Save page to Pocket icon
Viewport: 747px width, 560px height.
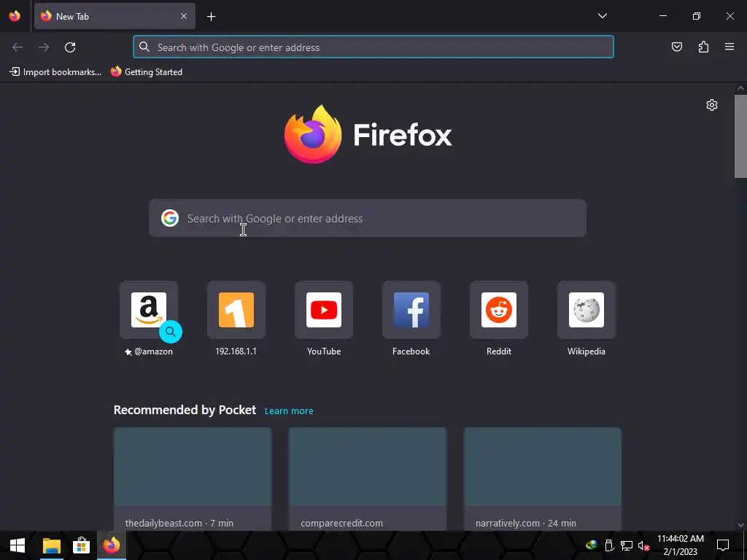point(676,47)
